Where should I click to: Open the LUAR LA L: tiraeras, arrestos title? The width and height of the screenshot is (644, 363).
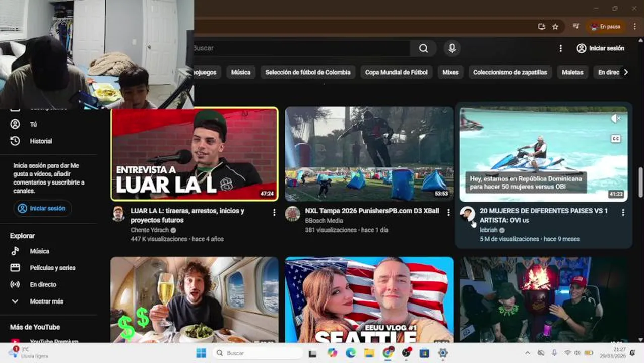(187, 215)
